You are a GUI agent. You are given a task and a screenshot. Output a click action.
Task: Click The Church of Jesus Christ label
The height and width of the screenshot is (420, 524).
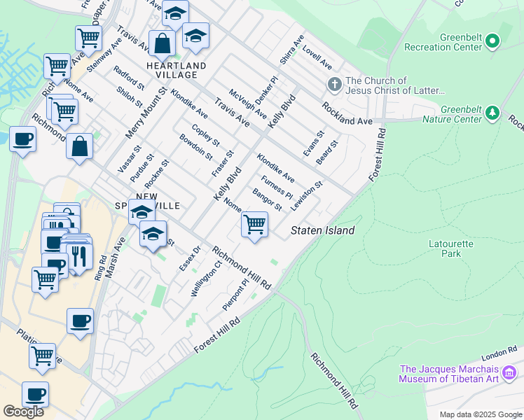(x=395, y=85)
